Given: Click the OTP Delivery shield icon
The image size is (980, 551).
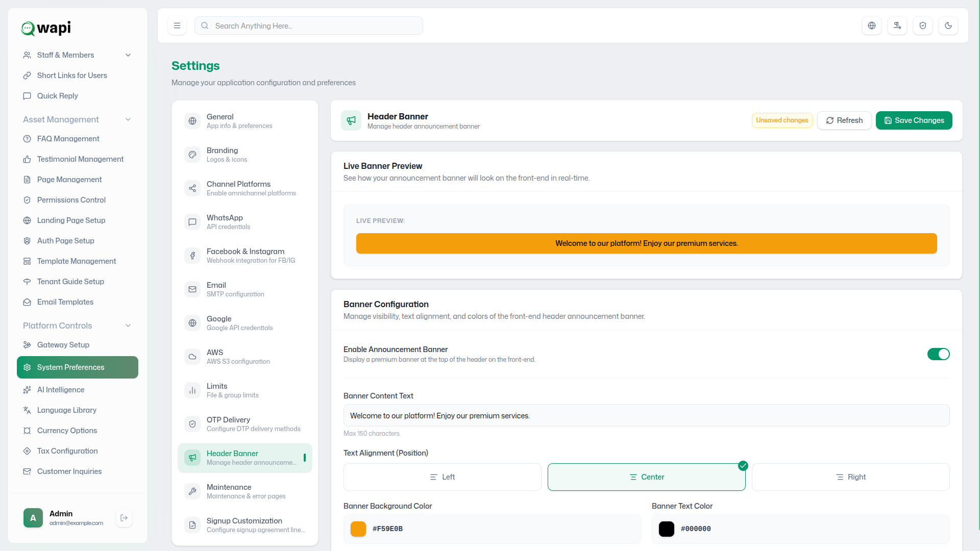Looking at the screenshot, I should tap(192, 424).
